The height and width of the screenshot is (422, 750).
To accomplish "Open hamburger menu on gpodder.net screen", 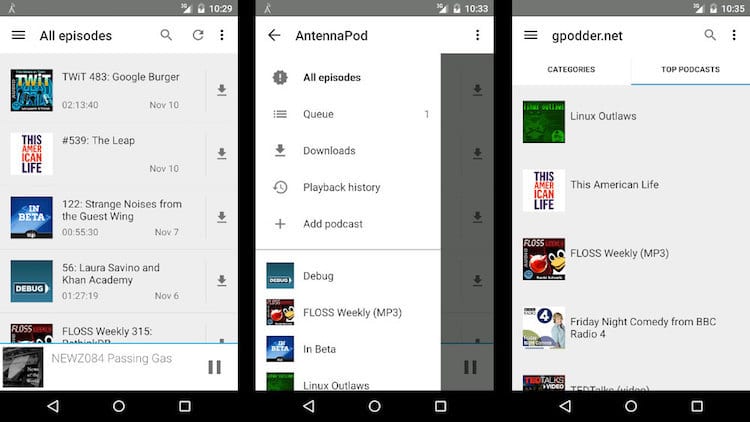I will click(530, 35).
